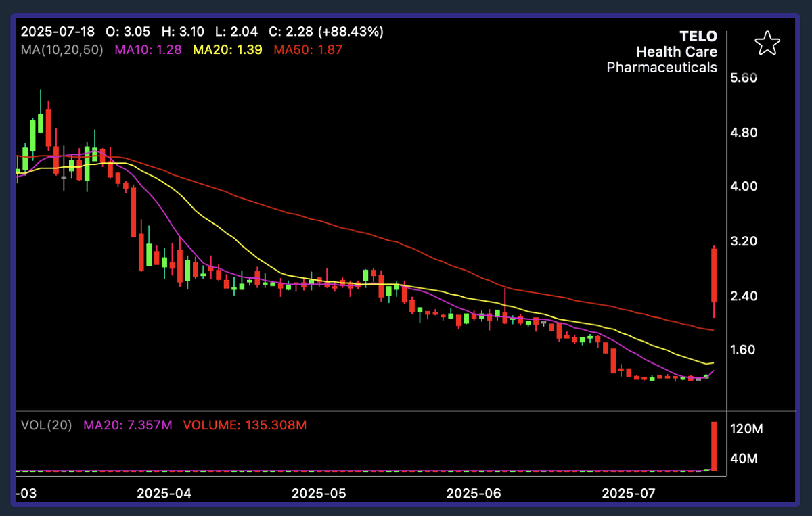This screenshot has height=516, width=812.
Task: Click the Pharmaceuticals industry label
Action: pos(662,67)
